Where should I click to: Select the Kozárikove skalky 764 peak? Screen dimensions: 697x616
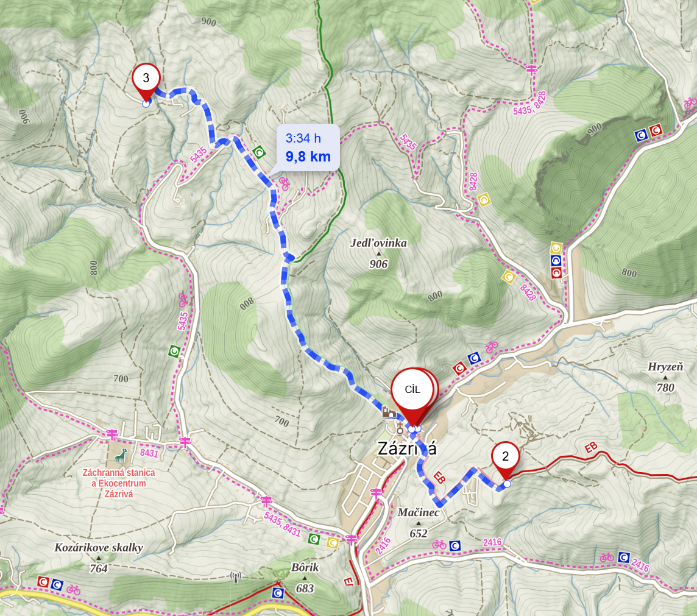pos(99,558)
